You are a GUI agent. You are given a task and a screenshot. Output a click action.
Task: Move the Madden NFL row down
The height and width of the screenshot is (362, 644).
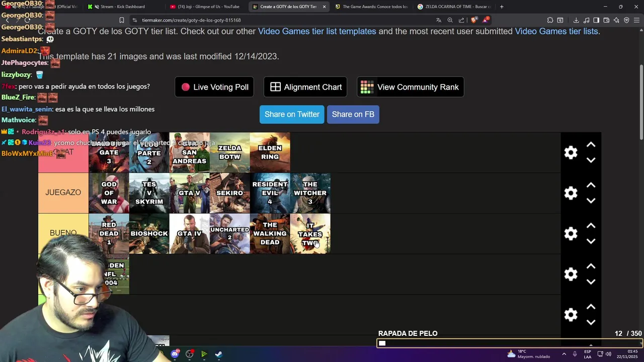pyautogui.click(x=591, y=282)
